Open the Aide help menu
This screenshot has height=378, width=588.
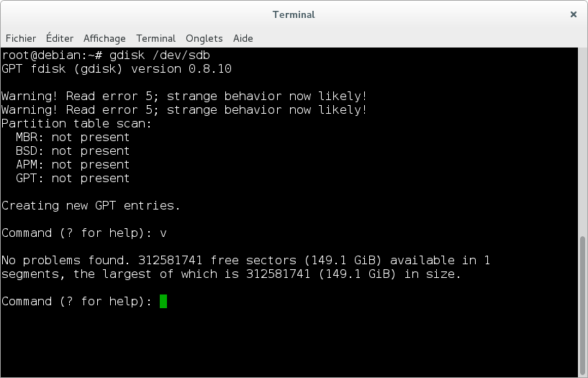(243, 38)
